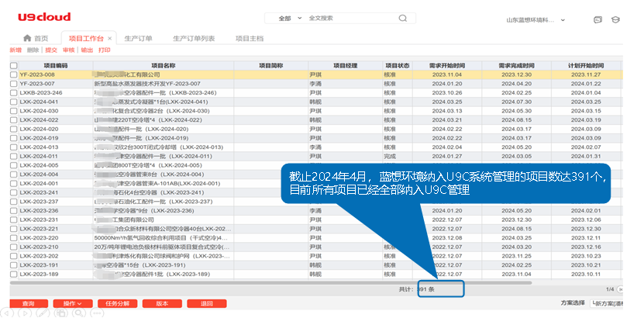644x318 pixels.
Task: Click the red 退回 button
Action: coord(207,303)
